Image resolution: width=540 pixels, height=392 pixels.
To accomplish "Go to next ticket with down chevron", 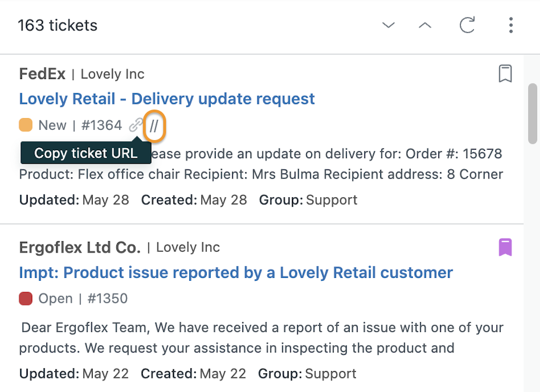I will pyautogui.click(x=389, y=25).
